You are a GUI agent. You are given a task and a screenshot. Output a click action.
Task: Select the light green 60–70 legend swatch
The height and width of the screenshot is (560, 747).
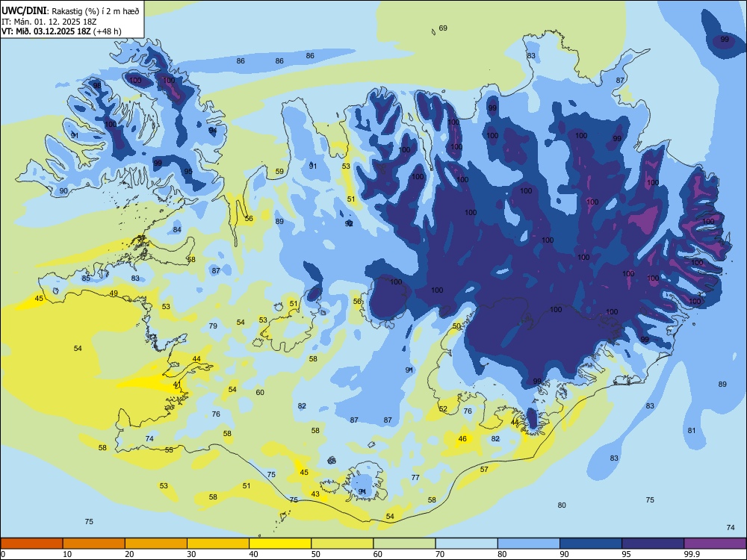coord(404,544)
